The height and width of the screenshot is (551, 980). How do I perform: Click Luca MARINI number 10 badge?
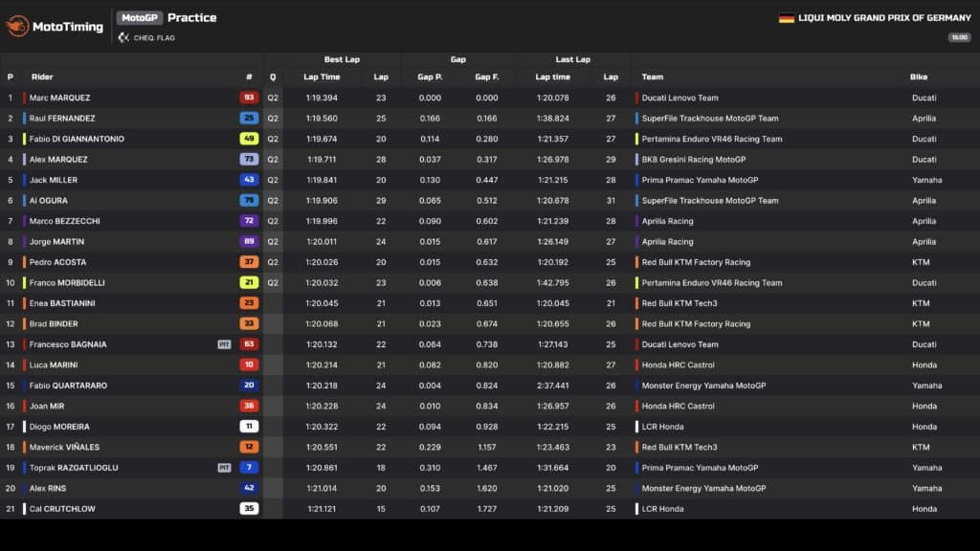(x=249, y=364)
